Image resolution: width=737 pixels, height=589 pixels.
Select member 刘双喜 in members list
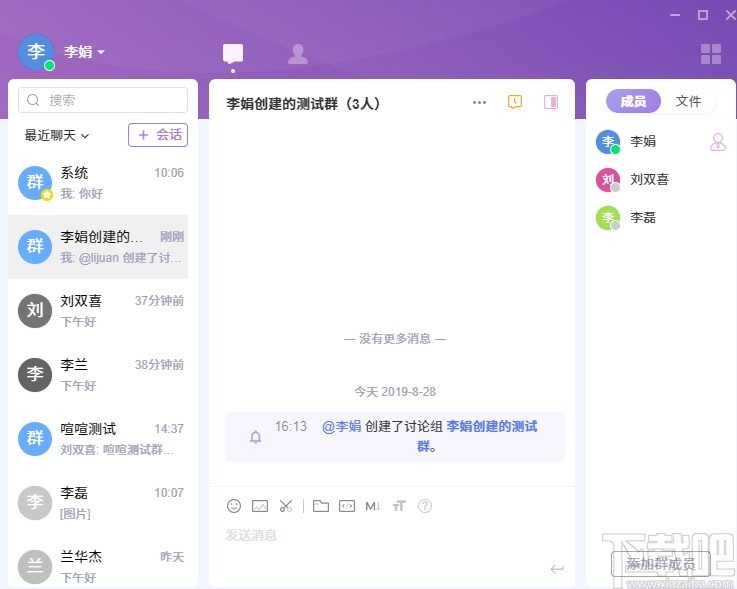(660, 180)
